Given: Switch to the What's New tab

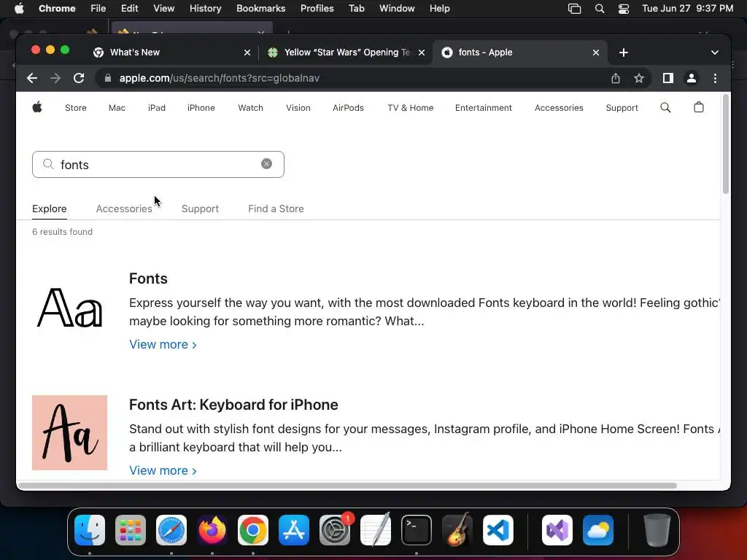Looking at the screenshot, I should click(x=171, y=52).
